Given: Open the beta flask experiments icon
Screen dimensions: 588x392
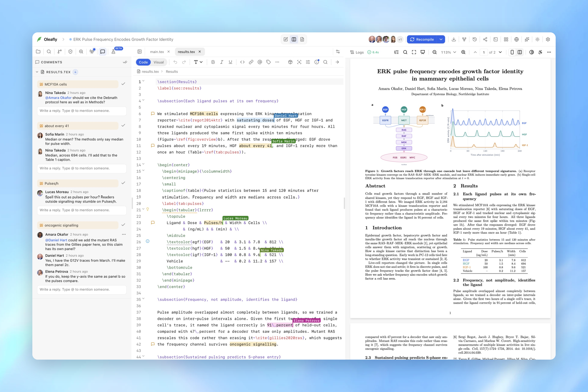Looking at the screenshot, I should point(113,52).
